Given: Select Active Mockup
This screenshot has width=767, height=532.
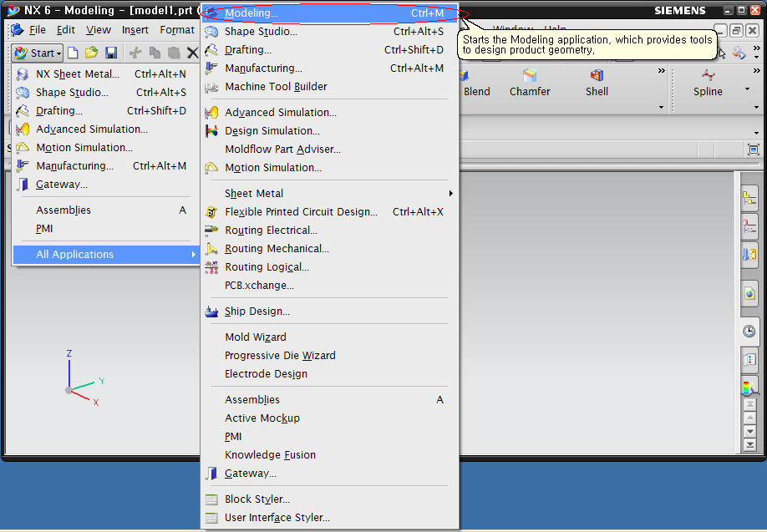Looking at the screenshot, I should pos(331,418).
